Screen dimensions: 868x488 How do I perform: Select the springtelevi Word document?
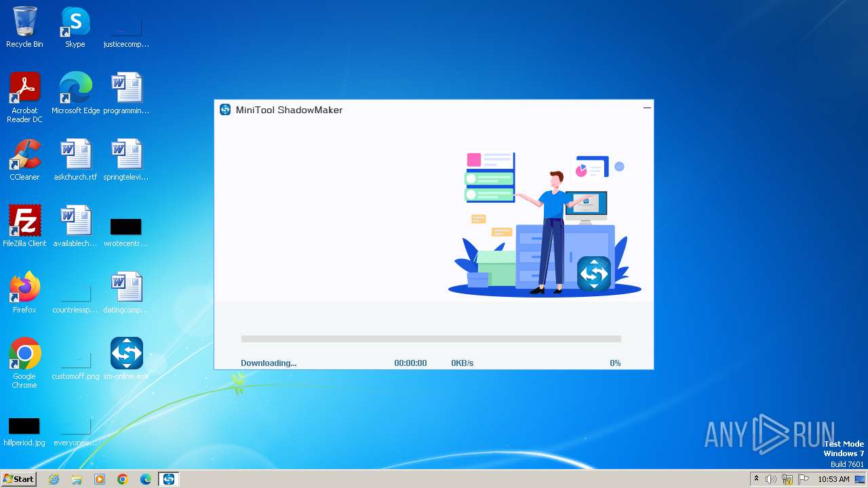(126, 160)
